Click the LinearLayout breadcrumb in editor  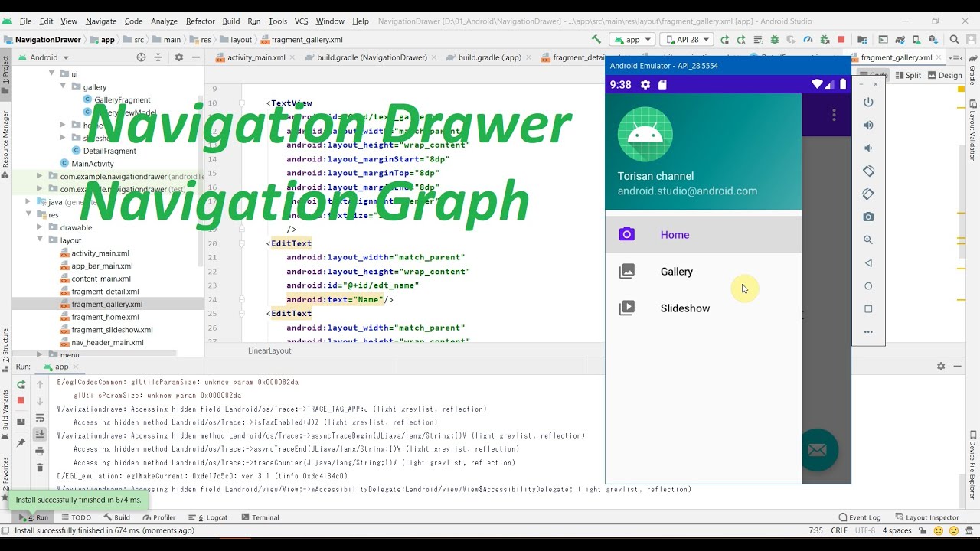pyautogui.click(x=269, y=350)
